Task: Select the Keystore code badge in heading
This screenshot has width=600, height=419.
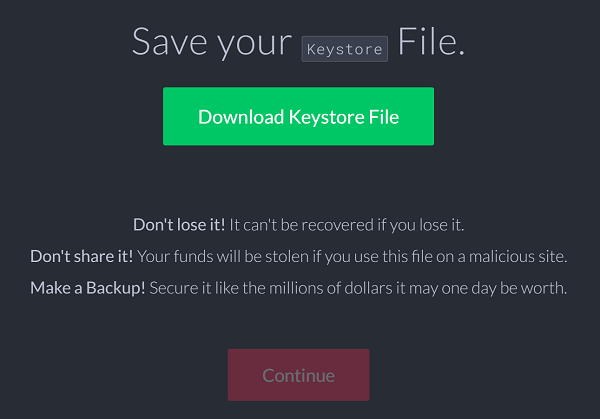Action: (x=345, y=49)
